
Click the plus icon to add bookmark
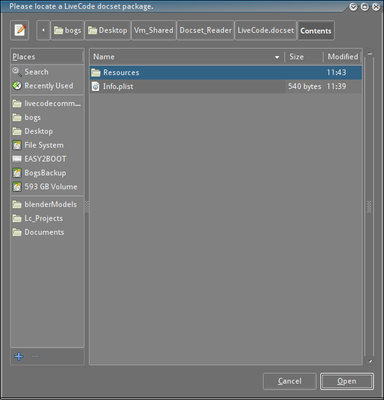[x=19, y=356]
